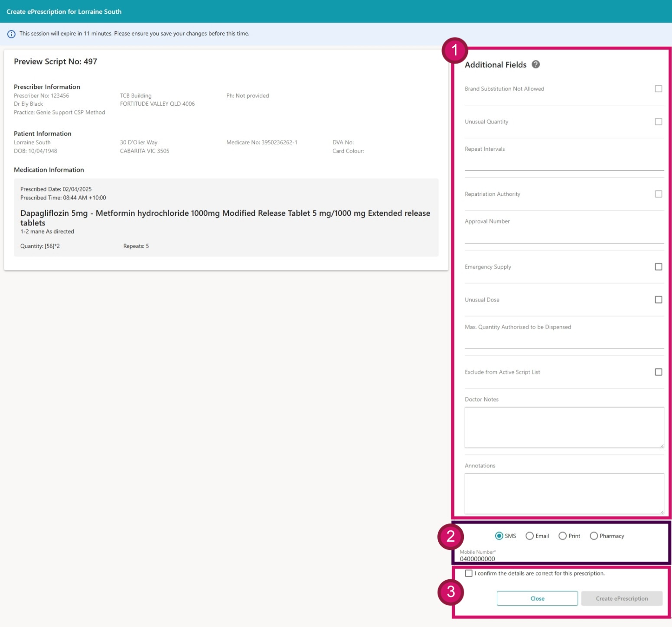Viewport: 672px width, 627px height.
Task: Focus the Approval Number field
Action: 564,236
